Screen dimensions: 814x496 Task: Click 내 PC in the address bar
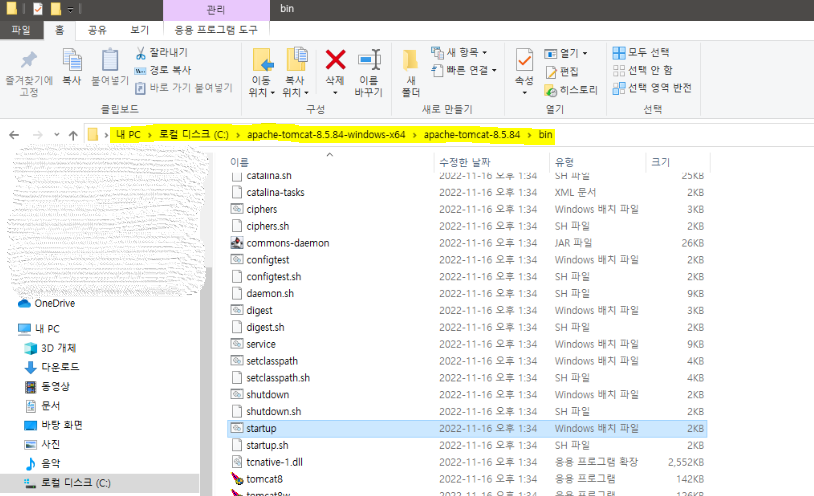click(128, 135)
